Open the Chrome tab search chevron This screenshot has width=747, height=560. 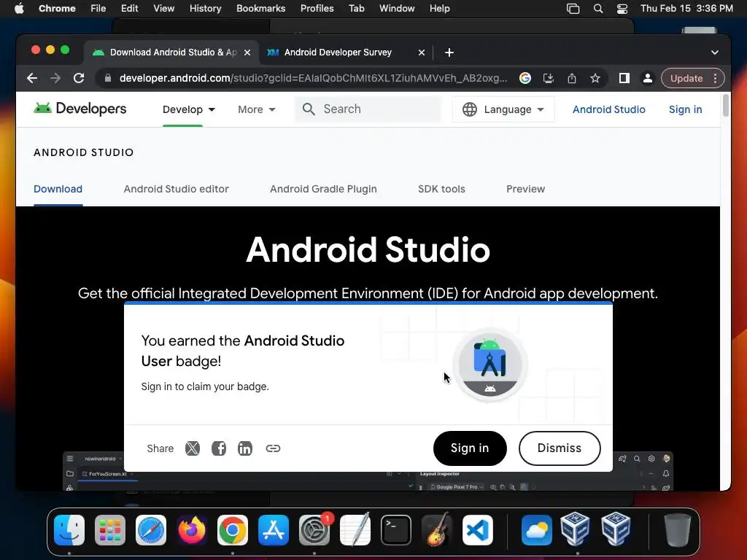(715, 52)
